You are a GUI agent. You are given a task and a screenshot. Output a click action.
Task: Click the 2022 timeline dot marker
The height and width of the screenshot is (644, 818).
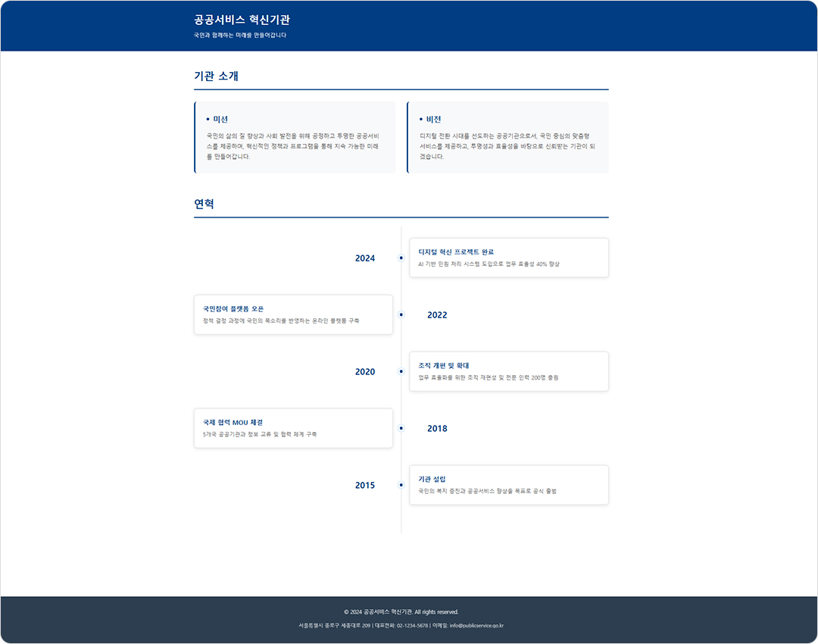pyautogui.click(x=401, y=314)
